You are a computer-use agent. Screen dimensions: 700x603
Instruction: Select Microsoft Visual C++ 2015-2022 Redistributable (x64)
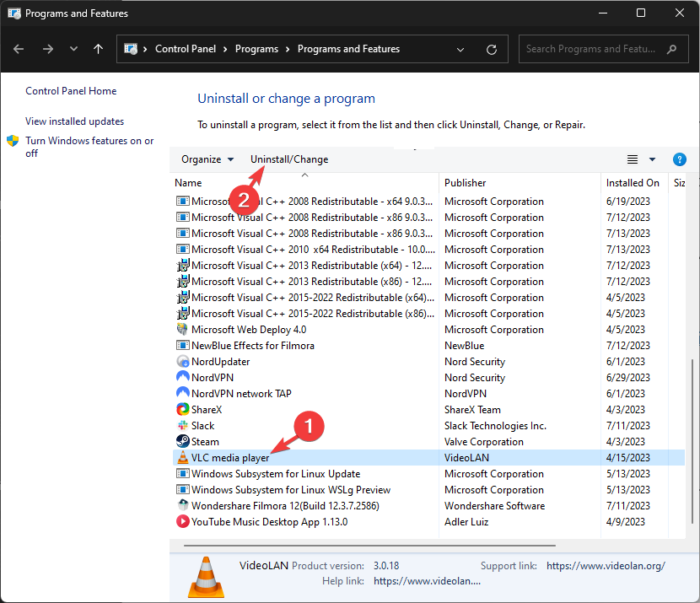(x=313, y=298)
